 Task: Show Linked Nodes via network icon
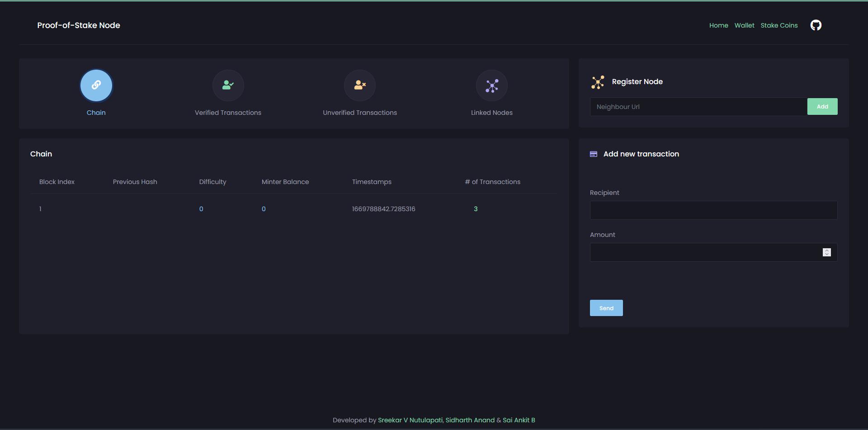(492, 85)
